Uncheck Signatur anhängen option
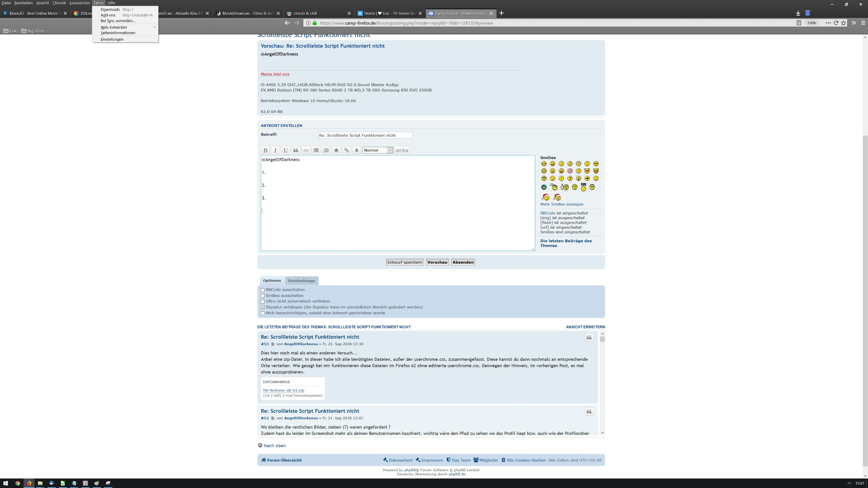The width and height of the screenshot is (868, 488). [262, 307]
